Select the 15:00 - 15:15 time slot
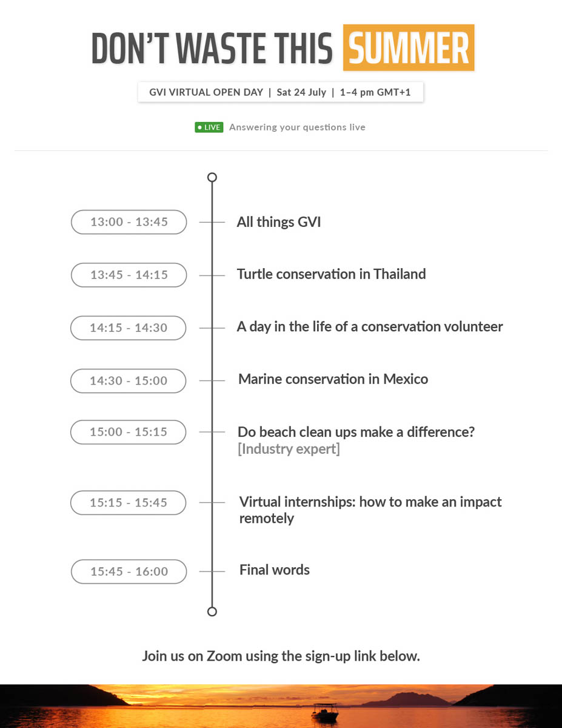This screenshot has width=562, height=728. pos(129,432)
